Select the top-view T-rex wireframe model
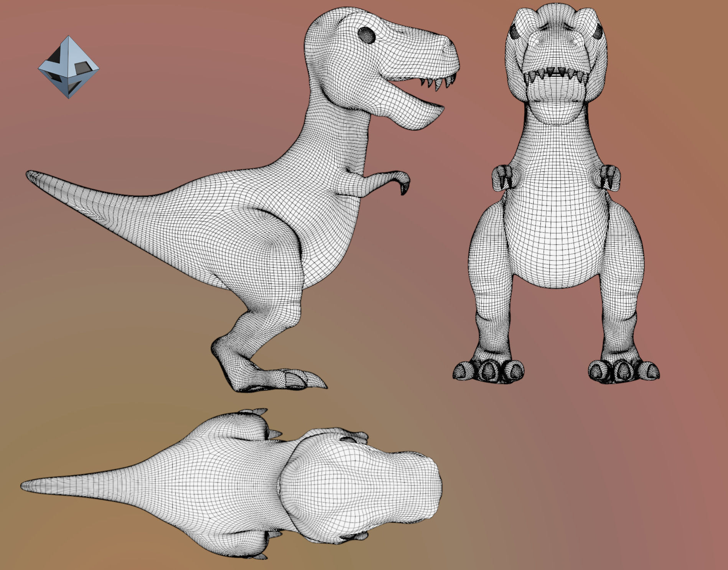The height and width of the screenshot is (570, 728). coord(232,483)
